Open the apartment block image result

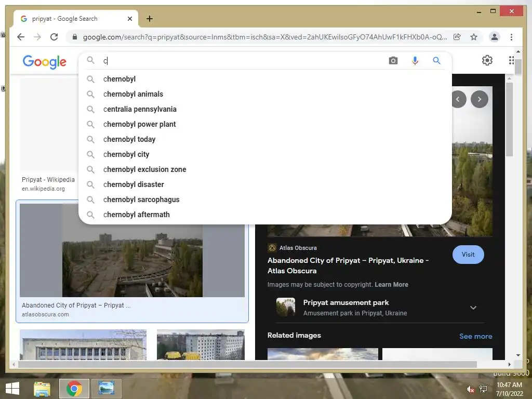pos(201,344)
